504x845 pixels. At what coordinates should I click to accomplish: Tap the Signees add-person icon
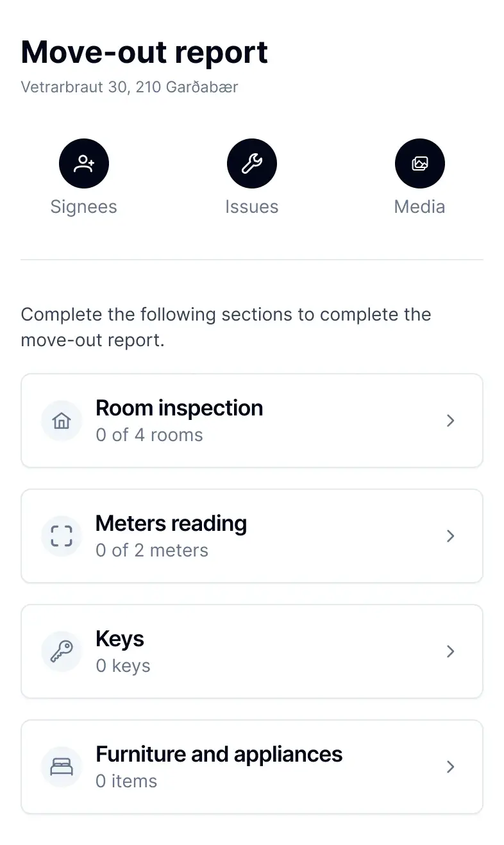pos(84,163)
